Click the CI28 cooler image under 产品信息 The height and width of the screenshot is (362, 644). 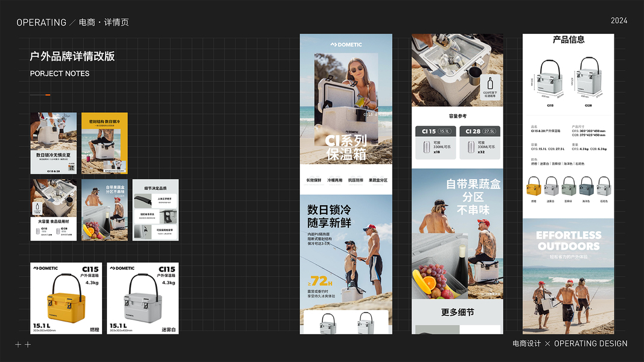point(588,77)
